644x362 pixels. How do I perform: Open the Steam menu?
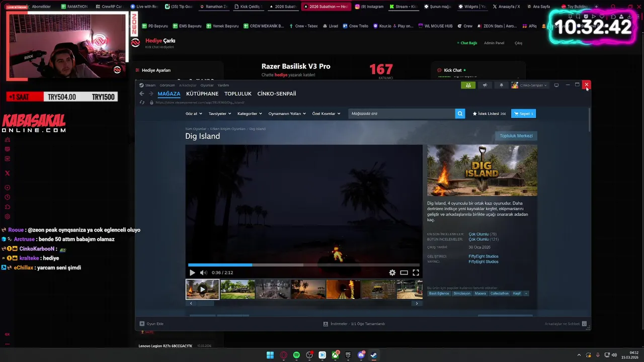(x=150, y=85)
